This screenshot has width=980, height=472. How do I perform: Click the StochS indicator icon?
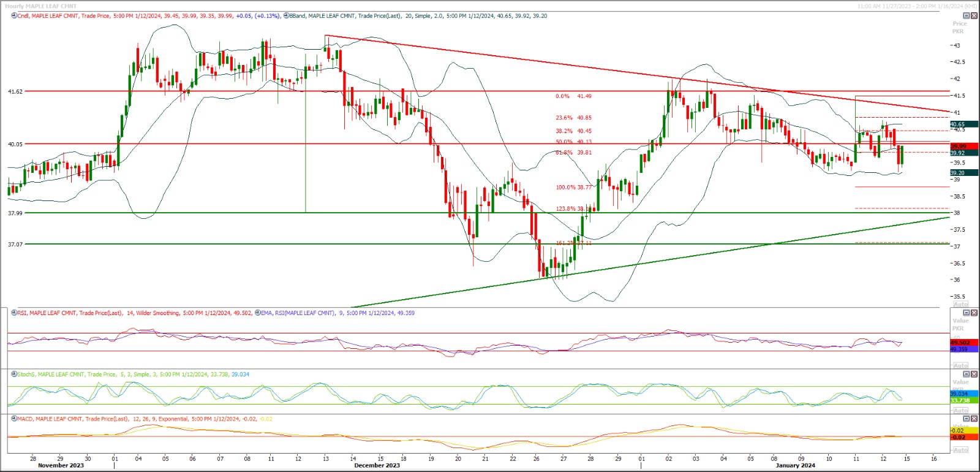click(14, 374)
